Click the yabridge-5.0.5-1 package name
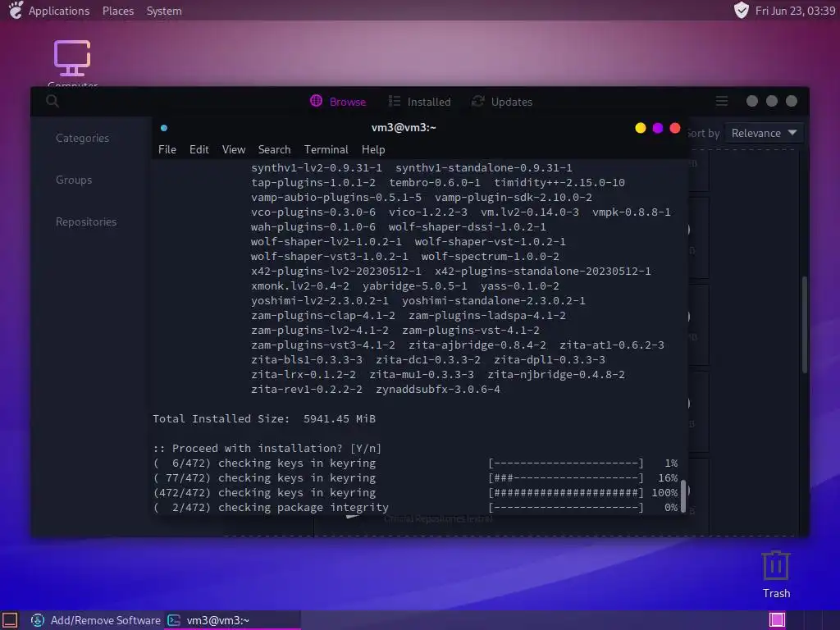Screen dimensions: 840x630 pos(414,286)
